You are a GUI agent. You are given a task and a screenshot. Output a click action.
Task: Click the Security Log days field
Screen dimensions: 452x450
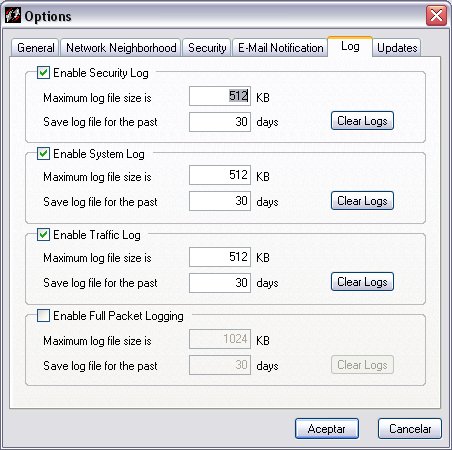coord(220,122)
